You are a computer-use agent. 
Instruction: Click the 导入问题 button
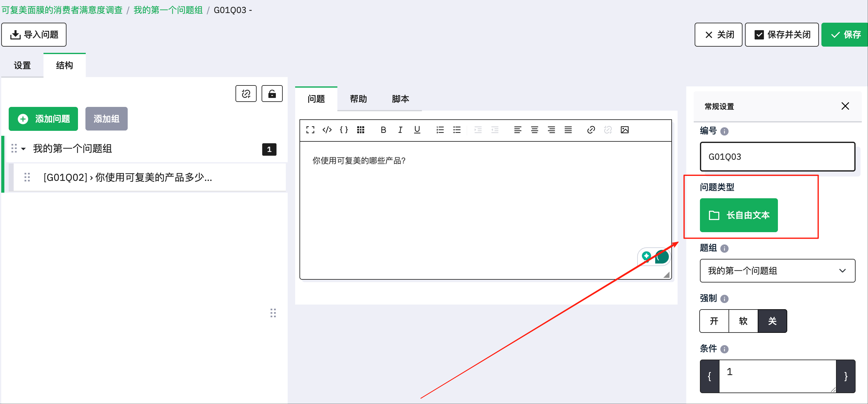point(34,34)
